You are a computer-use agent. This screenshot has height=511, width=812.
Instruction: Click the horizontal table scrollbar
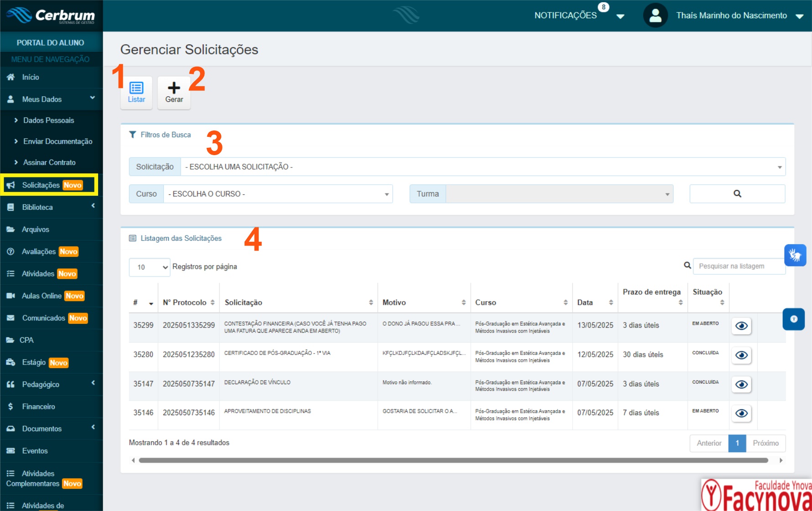[x=453, y=460]
